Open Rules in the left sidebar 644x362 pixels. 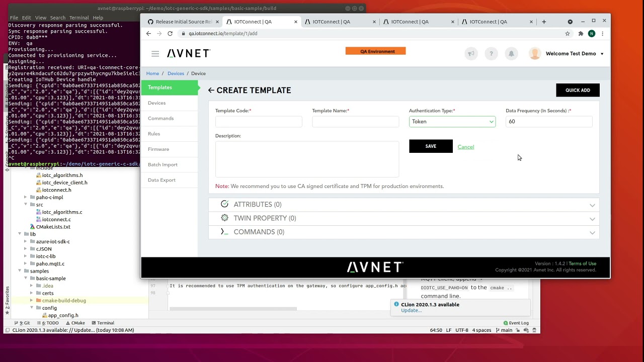tap(170, 134)
